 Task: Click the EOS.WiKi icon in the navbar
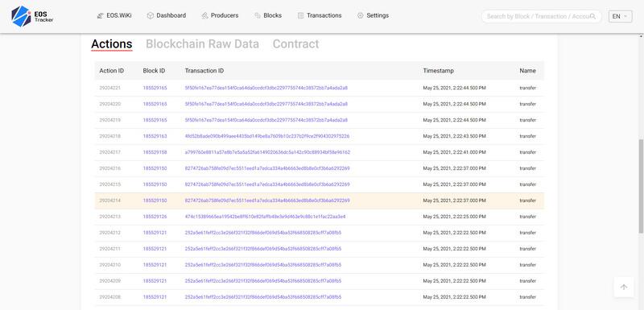tap(100, 15)
